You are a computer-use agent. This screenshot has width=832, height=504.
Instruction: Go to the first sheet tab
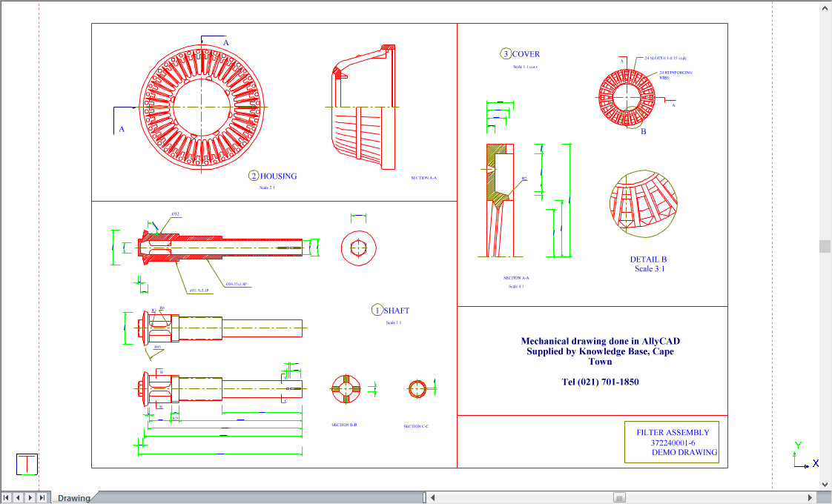click(7, 497)
